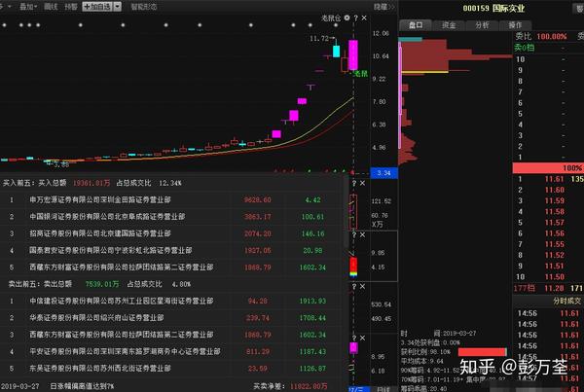This screenshot has height=392, width=584.
Task: Close the 老鼠仓 indicator overlay
Action: 364,18
